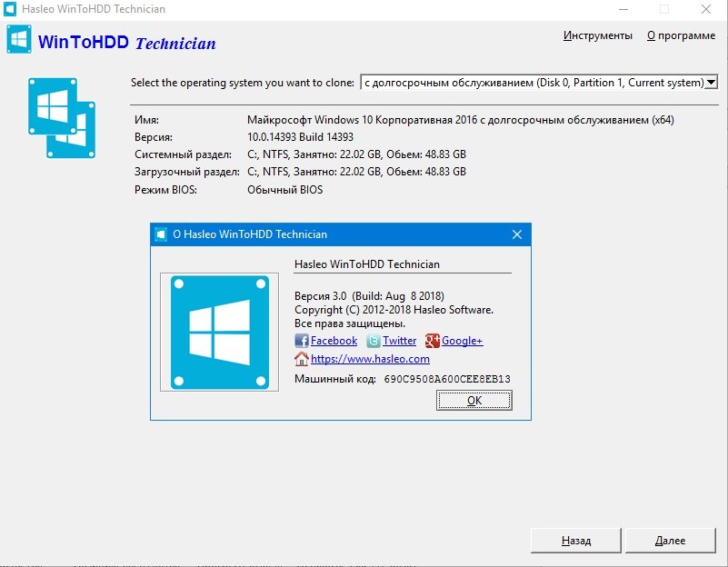The image size is (728, 567).
Task: Close the About Hasleo WinToHDD dialog
Action: tap(517, 234)
